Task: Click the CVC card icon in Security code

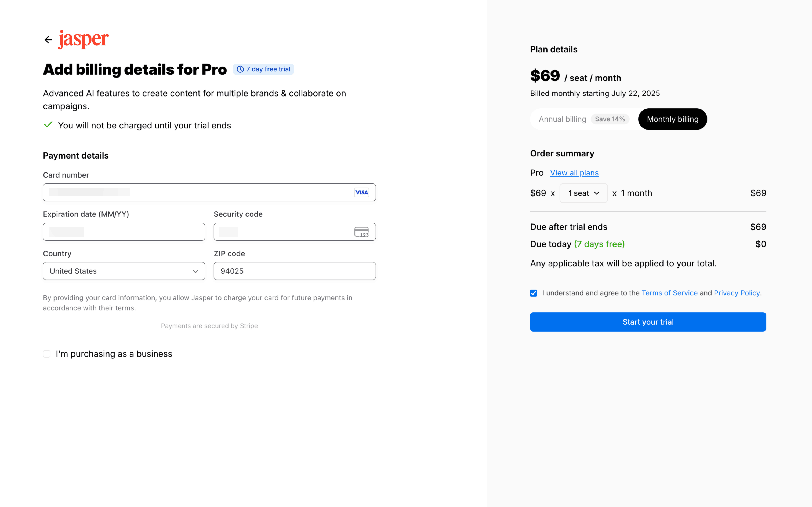Action: [361, 232]
